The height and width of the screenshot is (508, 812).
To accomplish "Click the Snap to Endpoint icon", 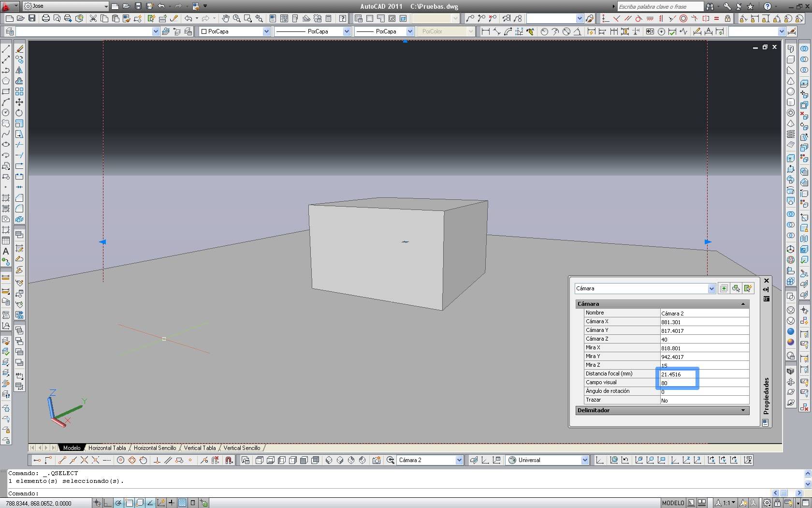I will 62,460.
